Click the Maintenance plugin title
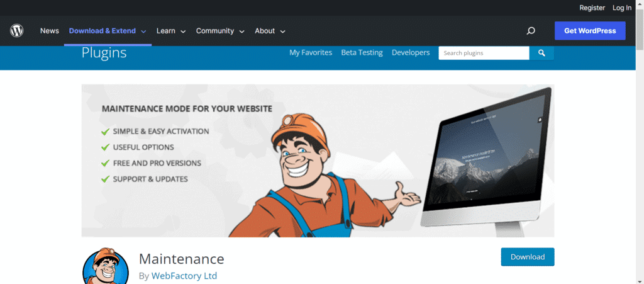 coord(182,259)
